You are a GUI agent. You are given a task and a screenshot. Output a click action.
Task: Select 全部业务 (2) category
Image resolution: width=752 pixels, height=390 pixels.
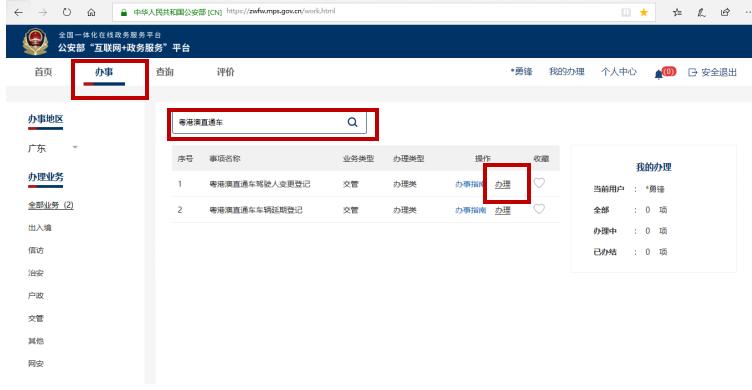[x=51, y=205]
